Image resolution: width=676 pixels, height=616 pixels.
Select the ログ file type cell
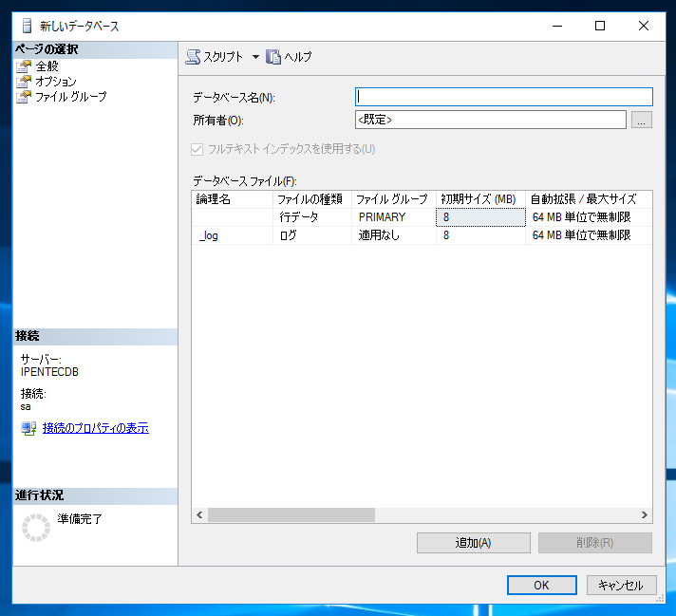(312, 235)
